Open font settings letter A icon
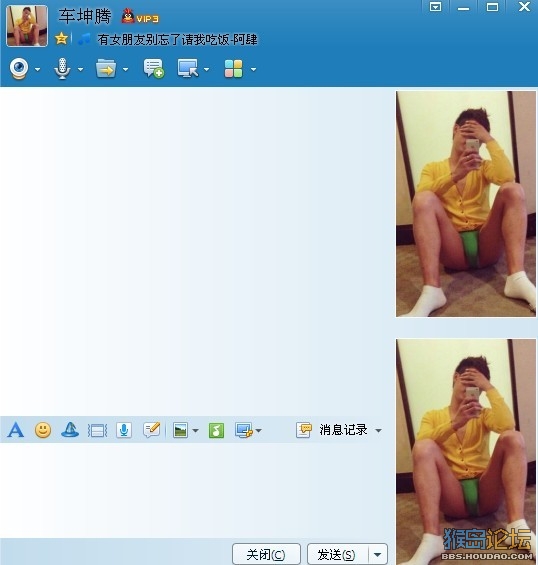The image size is (538, 565). (16, 430)
